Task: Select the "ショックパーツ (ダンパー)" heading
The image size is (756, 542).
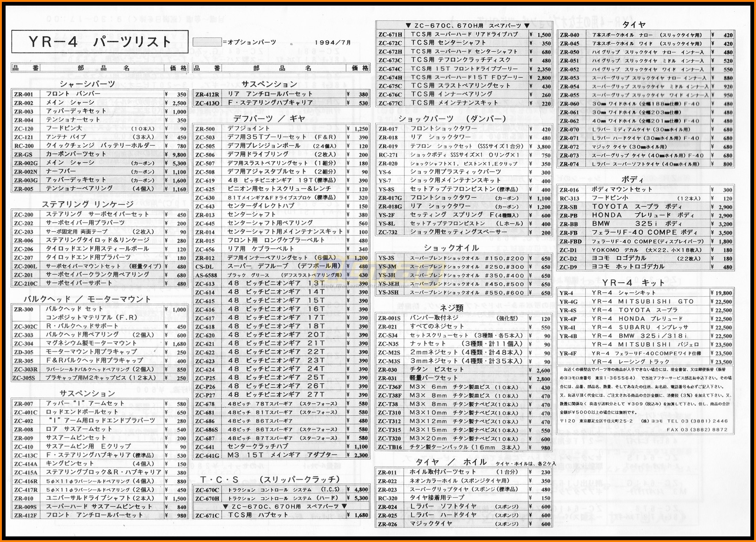Action: (x=452, y=119)
